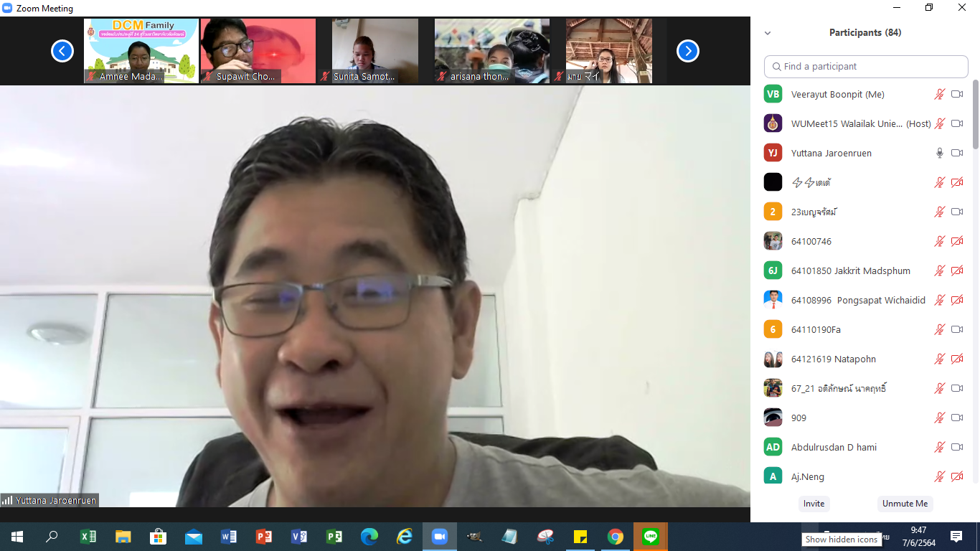Open the Windows notification center
The image size is (980, 551).
click(x=956, y=537)
